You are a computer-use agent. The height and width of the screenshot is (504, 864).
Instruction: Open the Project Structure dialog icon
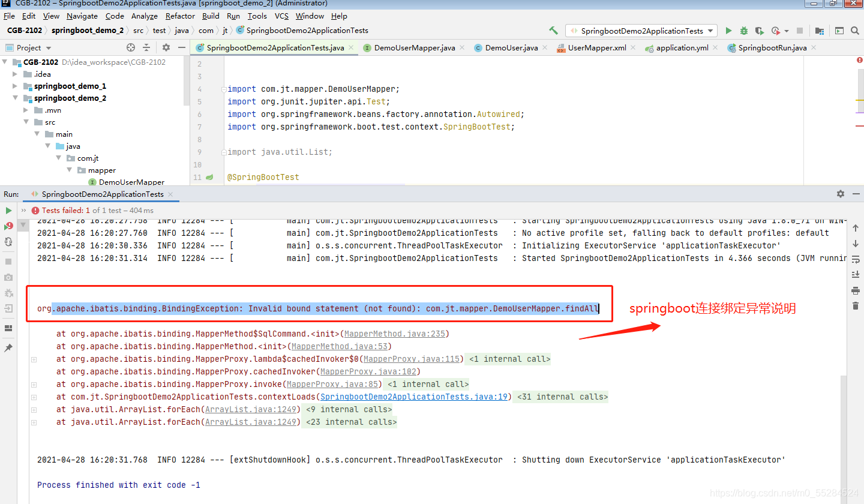pyautogui.click(x=820, y=31)
